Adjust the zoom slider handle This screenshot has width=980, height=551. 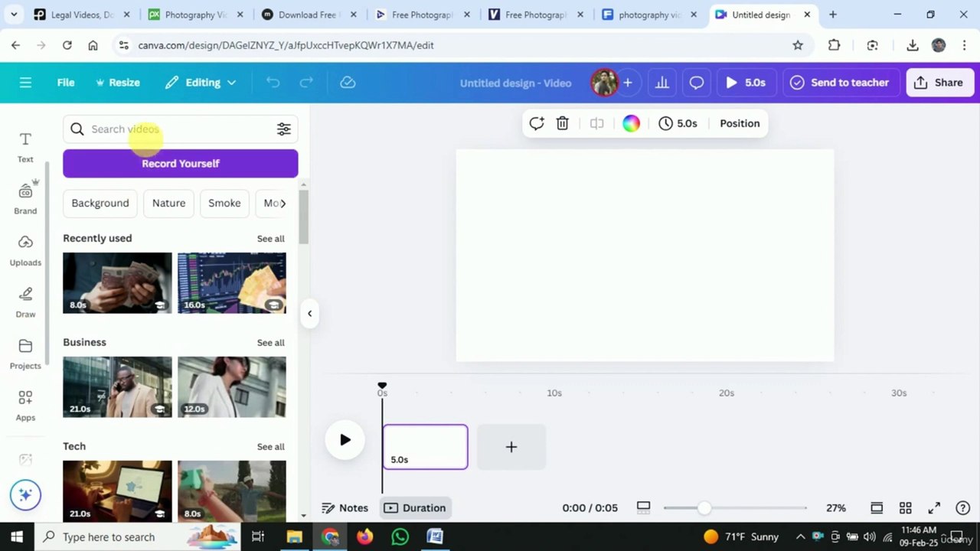(x=704, y=508)
